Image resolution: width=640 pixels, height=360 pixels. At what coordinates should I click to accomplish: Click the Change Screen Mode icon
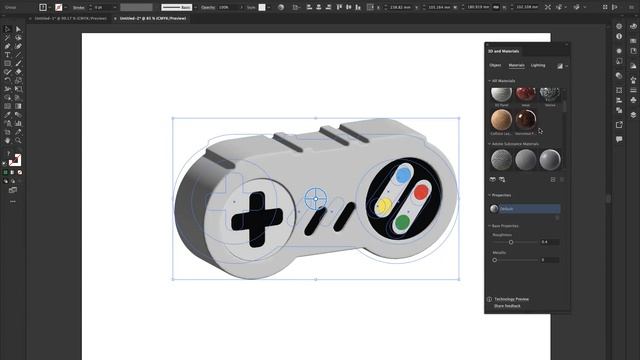coord(13,190)
